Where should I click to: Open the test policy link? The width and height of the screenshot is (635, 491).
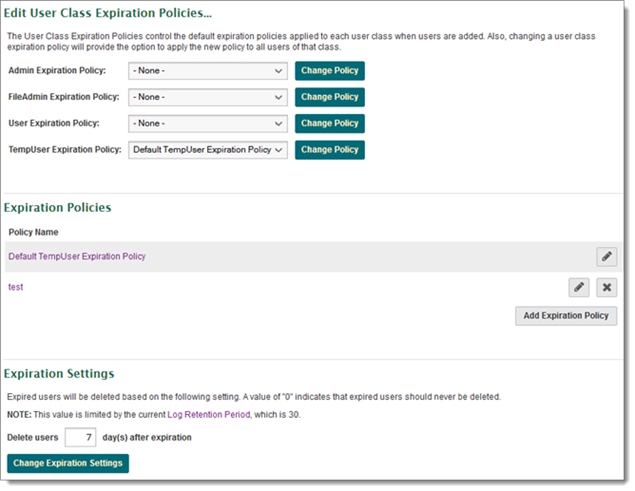15,287
